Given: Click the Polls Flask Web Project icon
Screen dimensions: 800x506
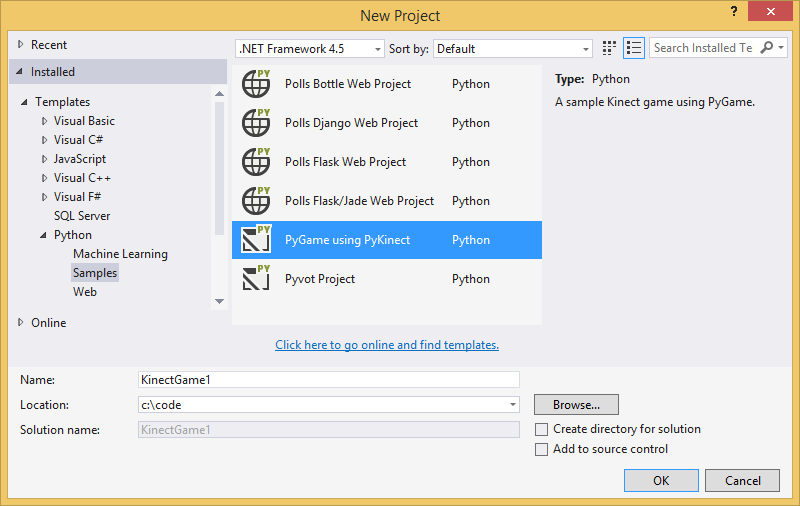Looking at the screenshot, I should click(257, 162).
